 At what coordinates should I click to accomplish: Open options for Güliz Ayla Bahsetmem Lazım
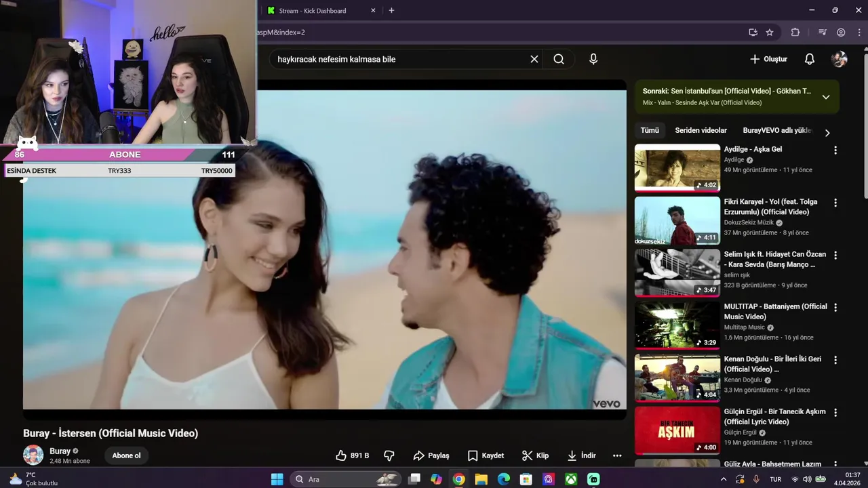835,465
